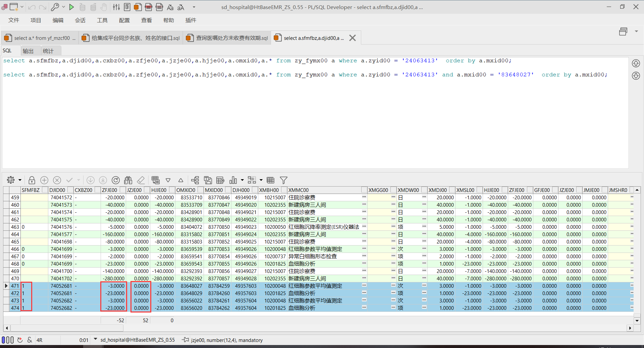This screenshot has height=348, width=644.
Task: Click the Log on key icon
Action: click(x=55, y=7)
